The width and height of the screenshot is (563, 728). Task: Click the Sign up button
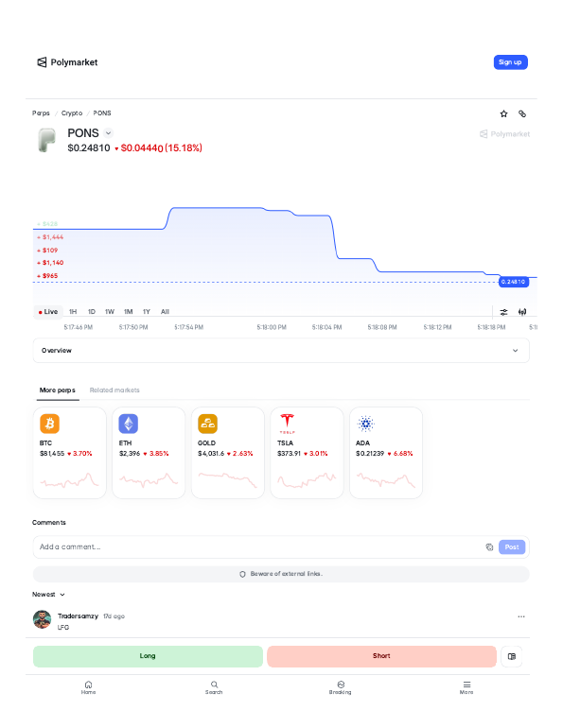click(510, 62)
